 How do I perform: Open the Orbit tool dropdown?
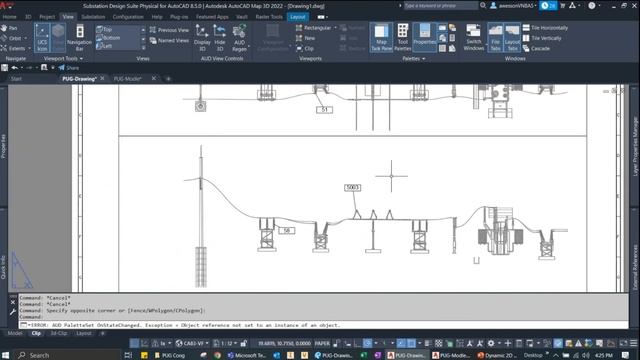click(x=26, y=38)
